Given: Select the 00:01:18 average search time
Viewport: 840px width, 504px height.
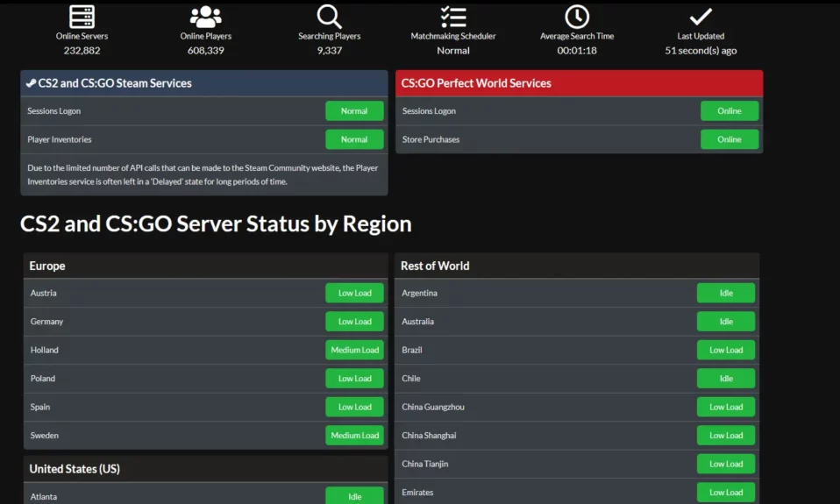Looking at the screenshot, I should click(x=577, y=50).
